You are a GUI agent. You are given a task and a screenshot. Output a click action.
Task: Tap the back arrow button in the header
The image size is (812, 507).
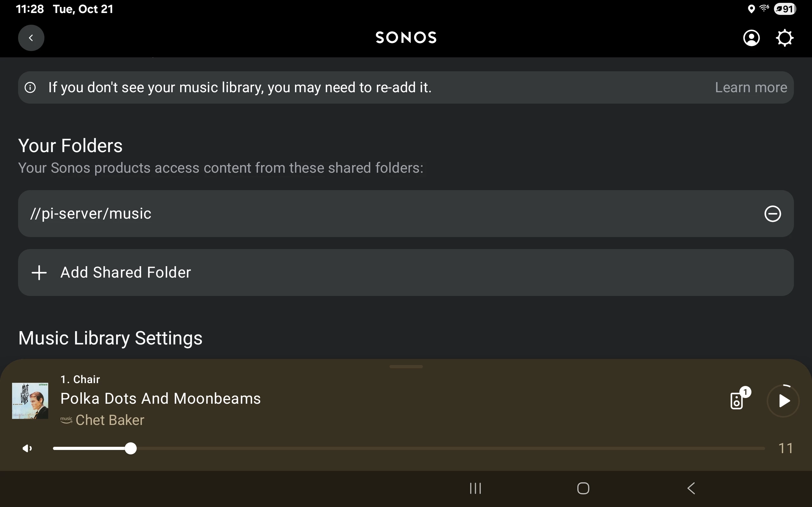[x=31, y=38]
